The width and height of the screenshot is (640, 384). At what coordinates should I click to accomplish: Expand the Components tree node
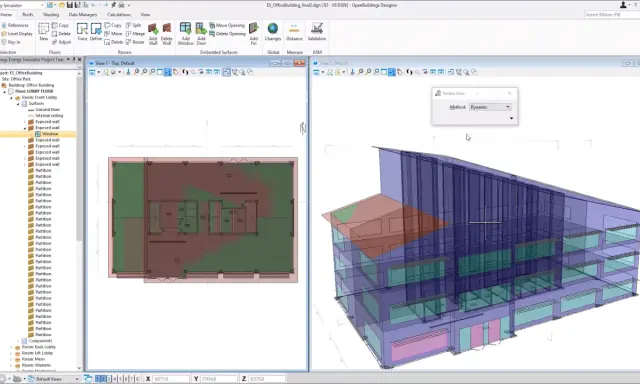(18, 341)
